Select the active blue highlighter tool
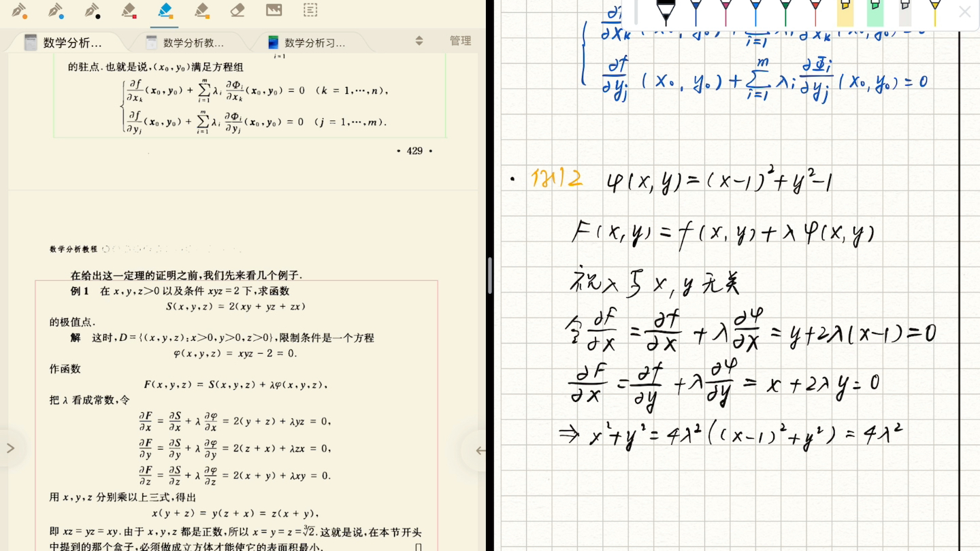The height and width of the screenshot is (551, 980). pyautogui.click(x=164, y=10)
